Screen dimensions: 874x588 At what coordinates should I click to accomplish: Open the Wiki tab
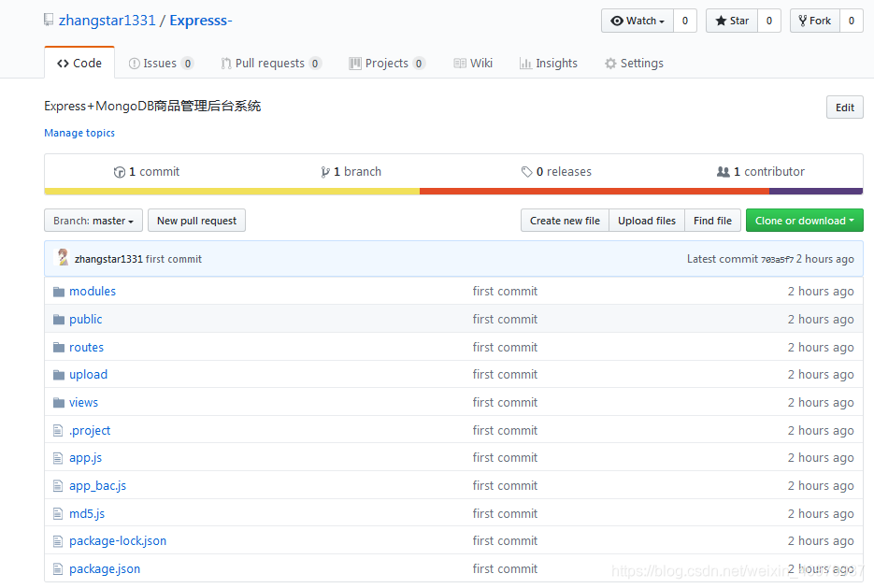473,63
